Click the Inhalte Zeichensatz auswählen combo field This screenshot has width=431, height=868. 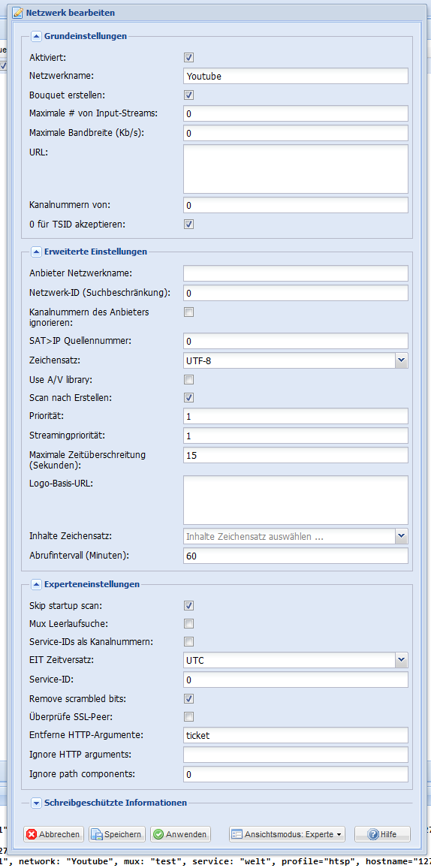[289, 536]
